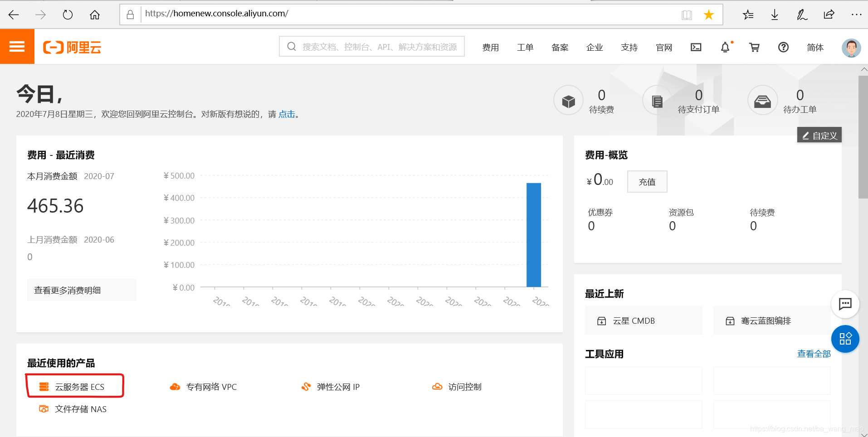Click the 优惠券 count

pyautogui.click(x=591, y=226)
